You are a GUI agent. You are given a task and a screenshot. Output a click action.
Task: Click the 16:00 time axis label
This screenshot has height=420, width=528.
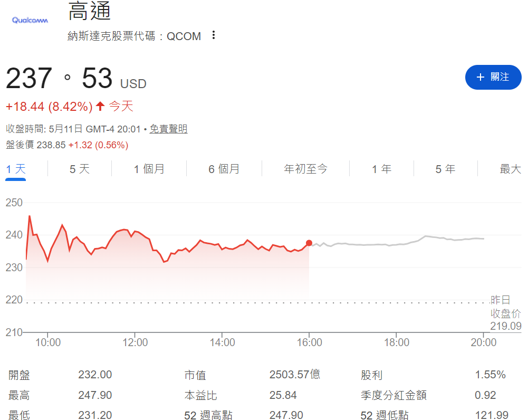[x=309, y=342]
